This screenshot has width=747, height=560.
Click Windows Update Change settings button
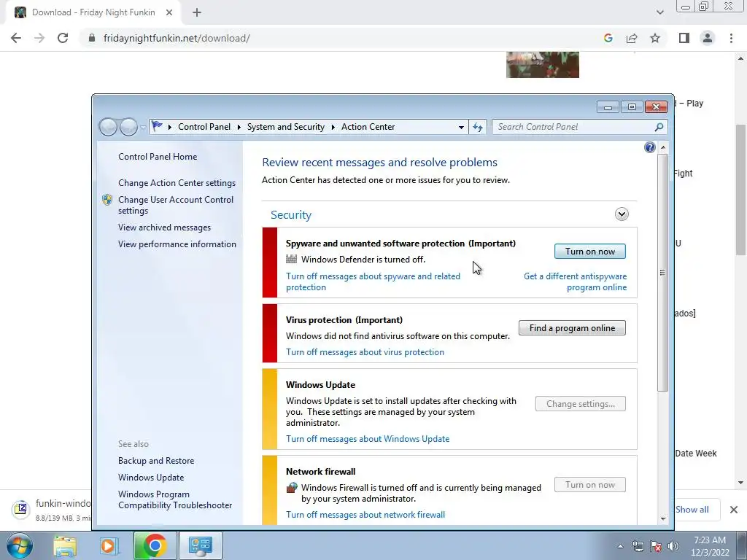coord(580,404)
